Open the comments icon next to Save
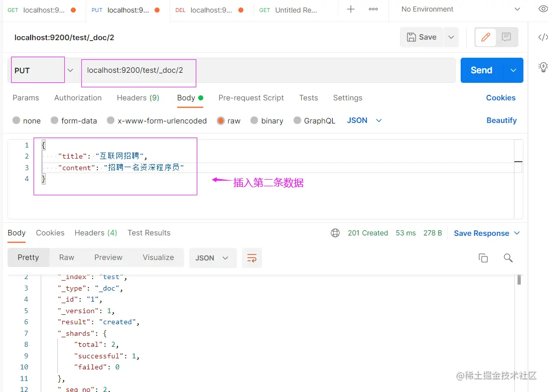The height and width of the screenshot is (392, 548). (x=506, y=37)
